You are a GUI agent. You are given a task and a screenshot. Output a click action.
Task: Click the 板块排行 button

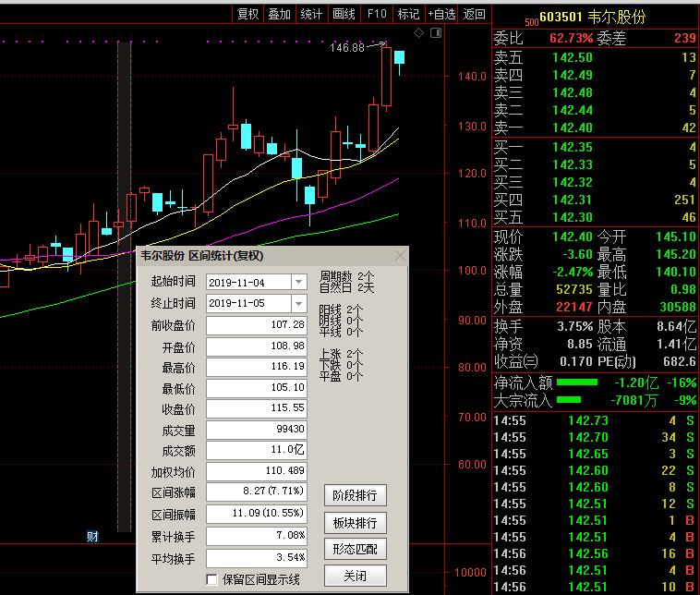tap(355, 522)
